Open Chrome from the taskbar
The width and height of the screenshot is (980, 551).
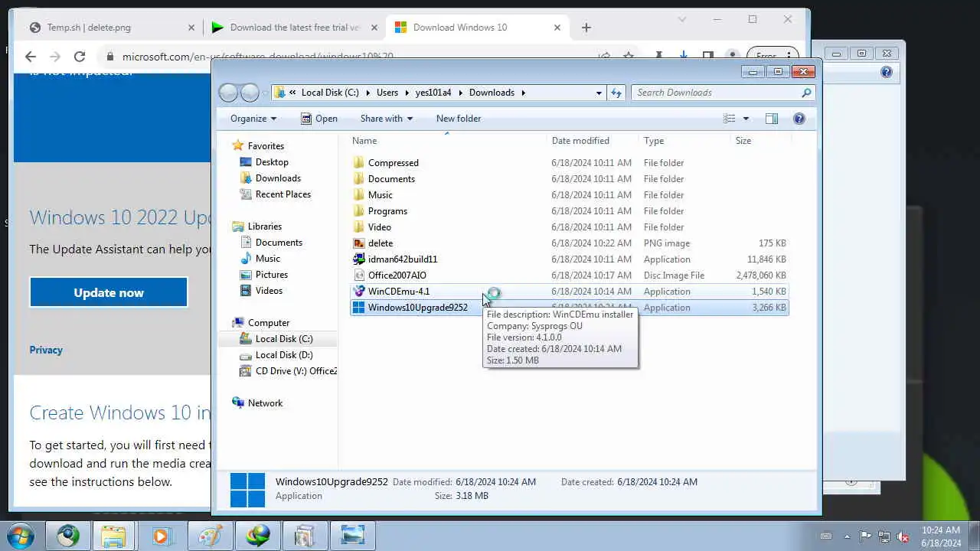pyautogui.click(x=68, y=536)
